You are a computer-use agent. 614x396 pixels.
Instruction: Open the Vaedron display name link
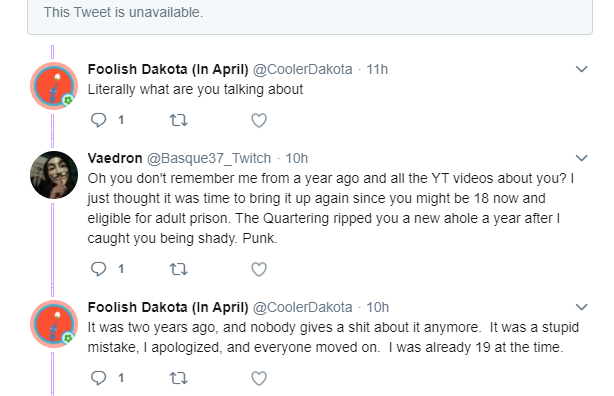115,158
